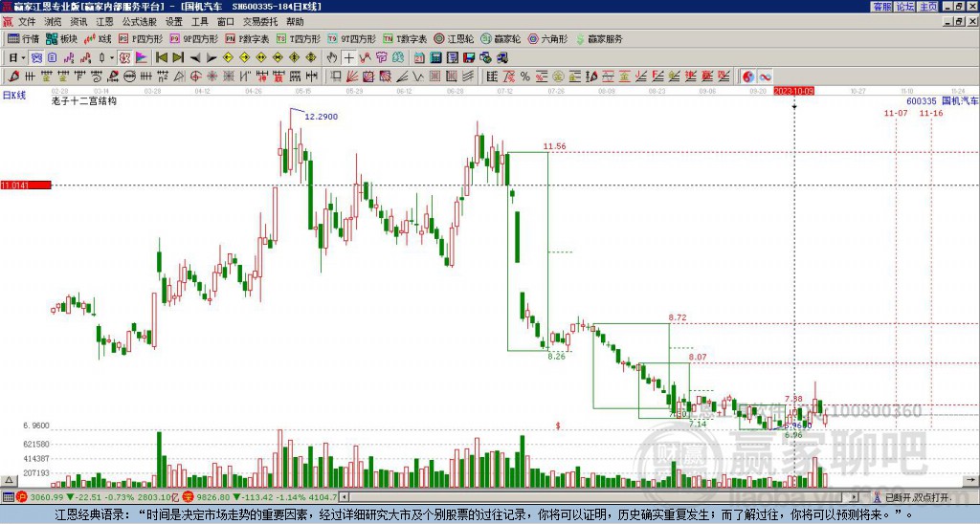Open the 江恩轮 Gann wheel
The height and width of the screenshot is (524, 980).
[454, 38]
